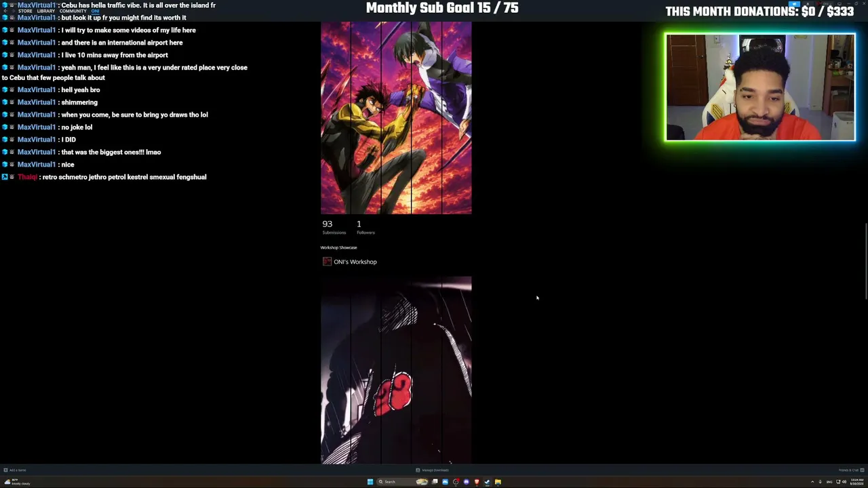Open the Steam LIBRARY tab

46,11
